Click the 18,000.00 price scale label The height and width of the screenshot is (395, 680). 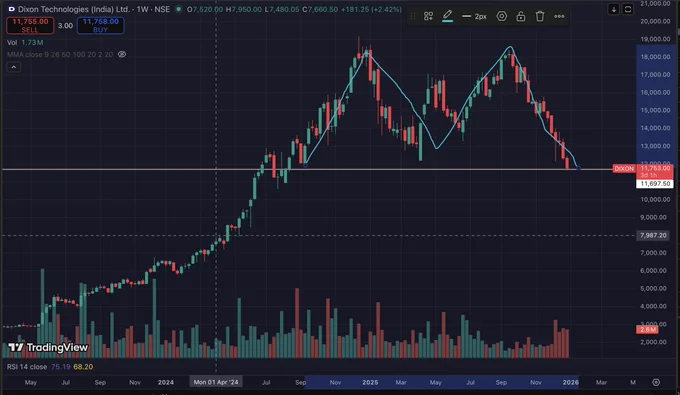(x=655, y=57)
